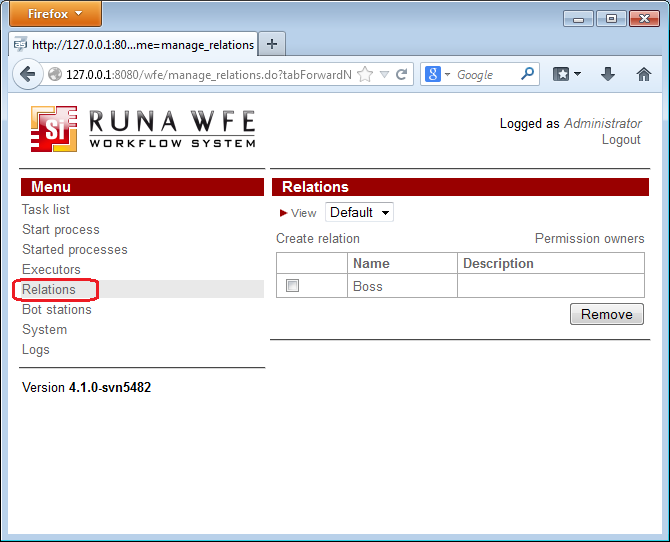Select Executors in the side menu

[x=51, y=269]
